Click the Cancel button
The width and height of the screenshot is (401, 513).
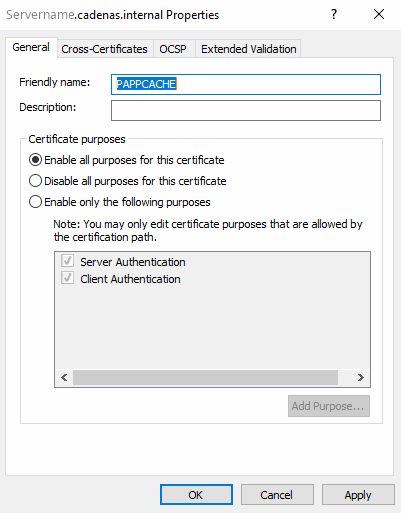click(277, 495)
